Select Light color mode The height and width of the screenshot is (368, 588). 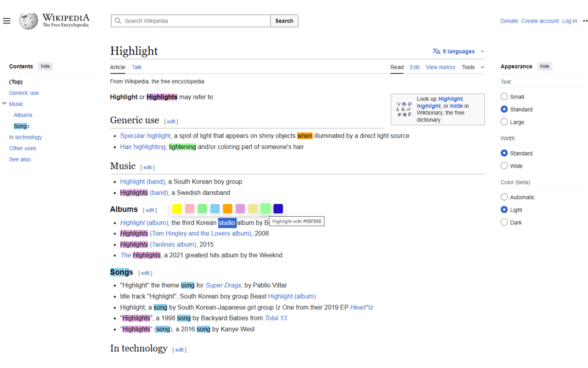(x=504, y=210)
